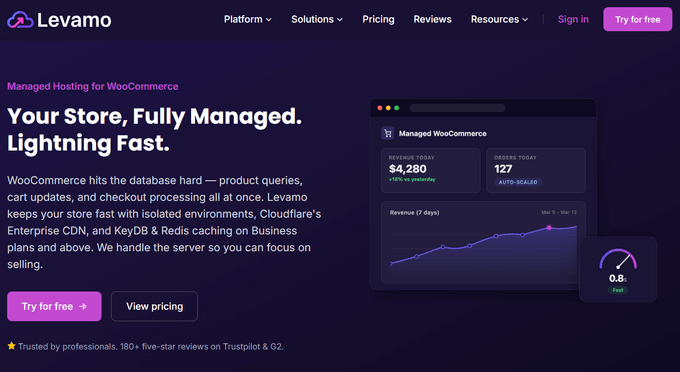This screenshot has height=372, width=680.
Task: Go to the Pricing page
Action: pos(378,20)
